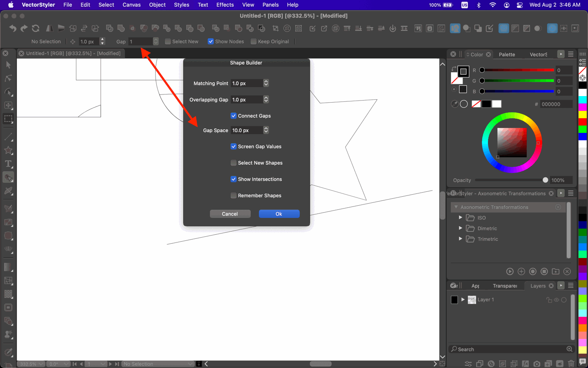The image size is (588, 368).
Task: Toggle Layer 1 visibility eye icon
Action: click(556, 300)
